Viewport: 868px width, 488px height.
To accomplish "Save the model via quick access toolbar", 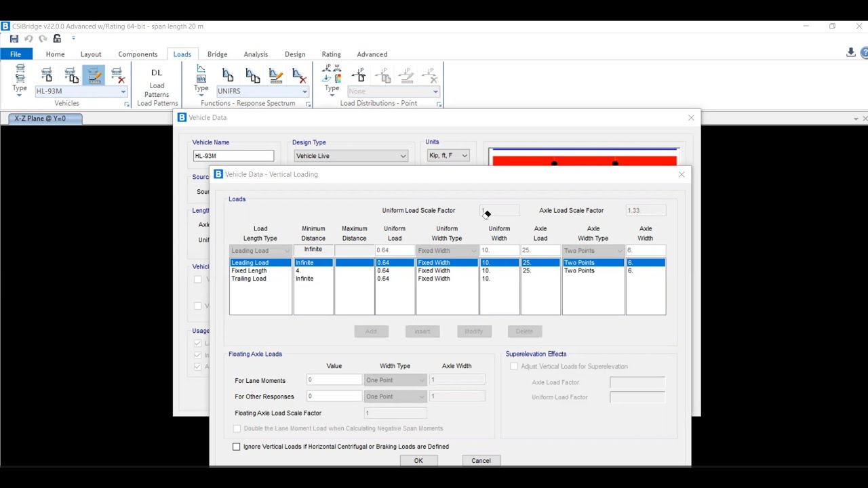I will 14,39.
